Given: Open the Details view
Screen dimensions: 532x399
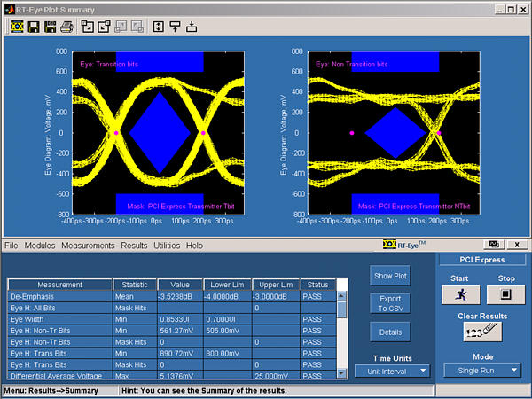Looking at the screenshot, I should point(390,332).
